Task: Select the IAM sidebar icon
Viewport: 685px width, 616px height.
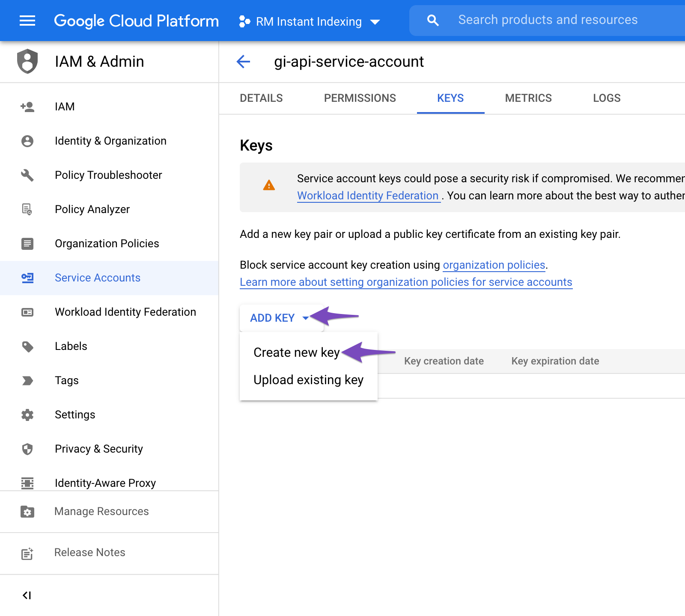Action: point(27,107)
